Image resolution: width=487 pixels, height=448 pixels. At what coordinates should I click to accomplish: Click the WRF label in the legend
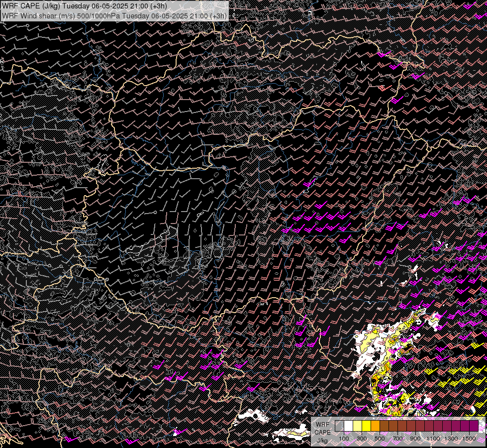(322, 425)
